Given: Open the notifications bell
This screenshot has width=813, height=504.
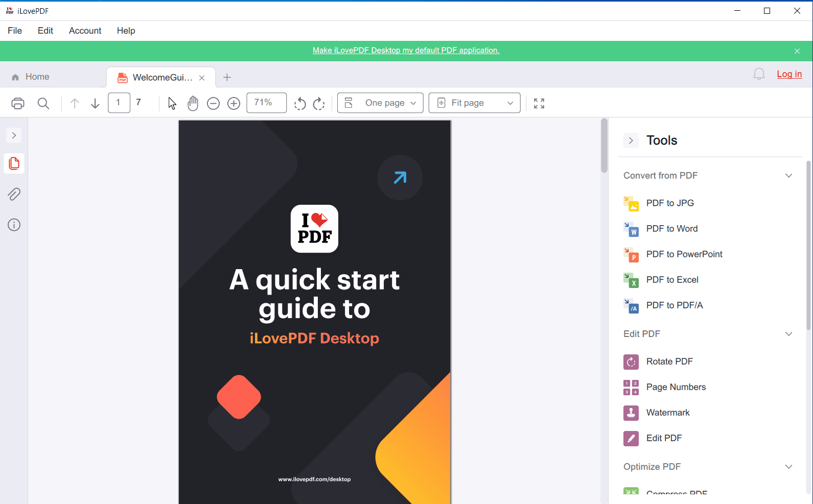Looking at the screenshot, I should (759, 75).
